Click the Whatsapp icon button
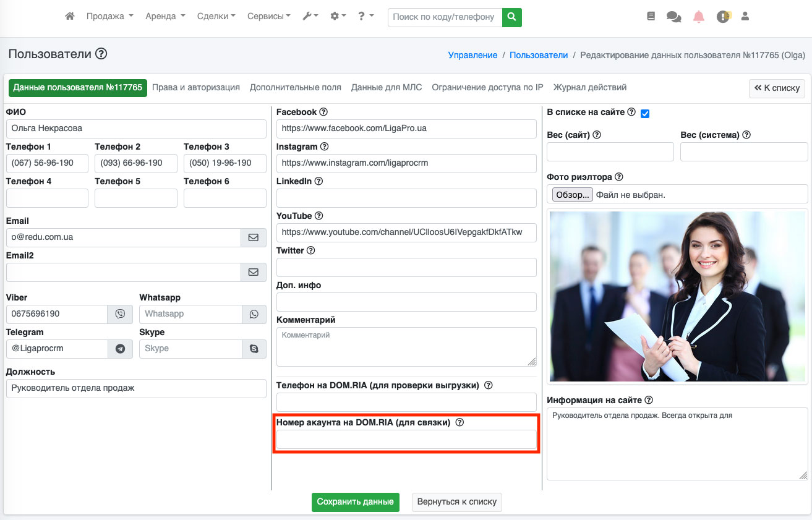This screenshot has height=520, width=812. click(x=254, y=314)
